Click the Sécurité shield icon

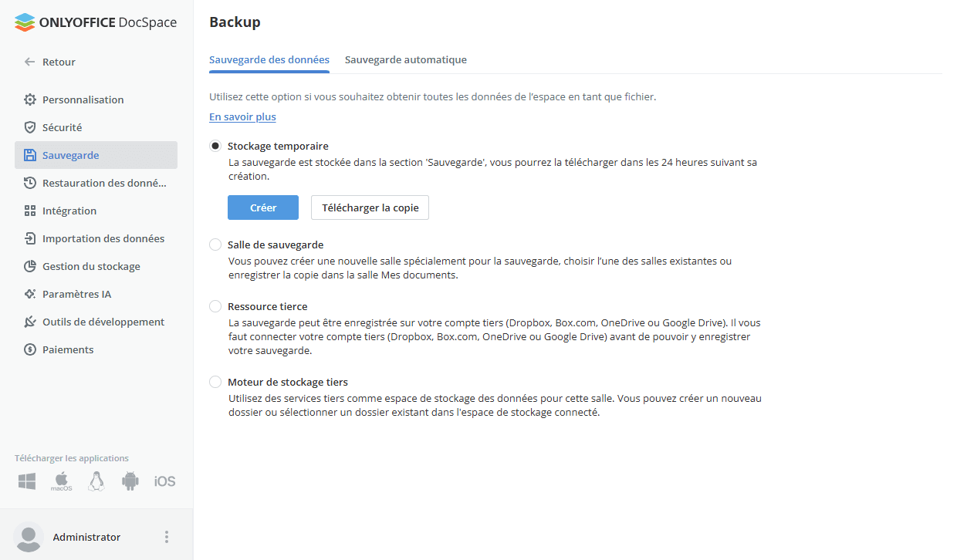coord(30,127)
